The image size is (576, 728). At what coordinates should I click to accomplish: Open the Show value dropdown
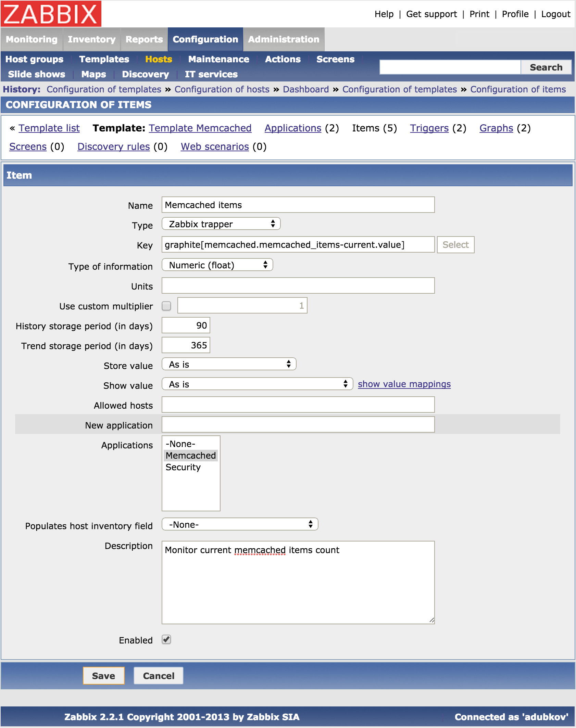257,384
